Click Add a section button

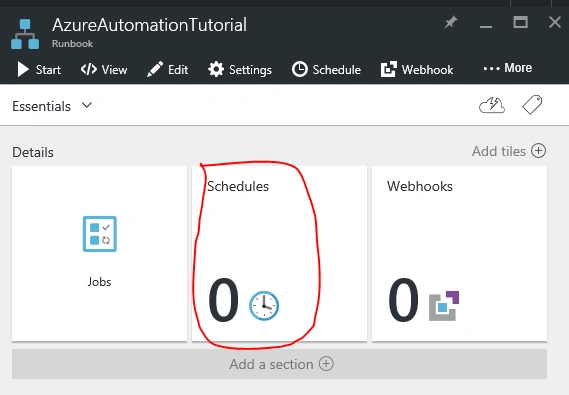[x=279, y=364]
